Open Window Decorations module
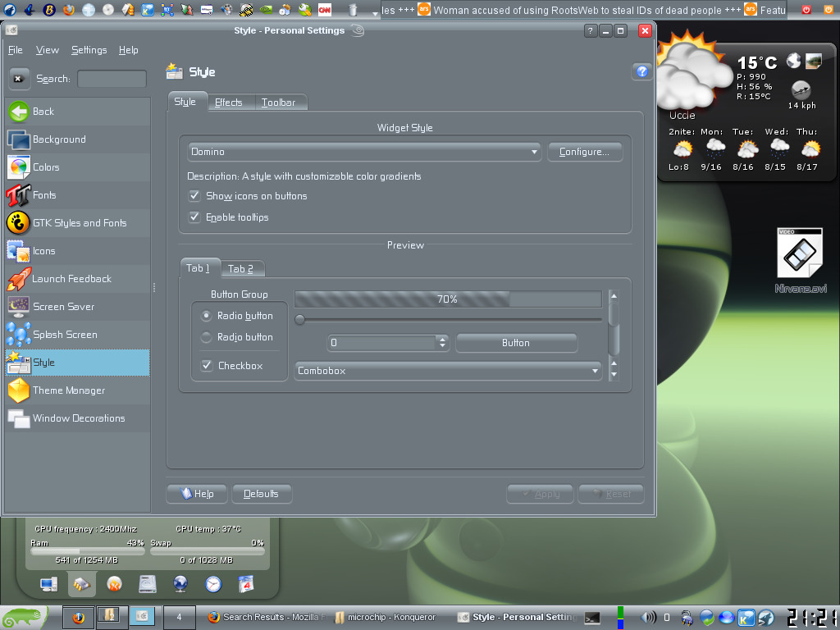The width and height of the screenshot is (840, 630). point(78,418)
